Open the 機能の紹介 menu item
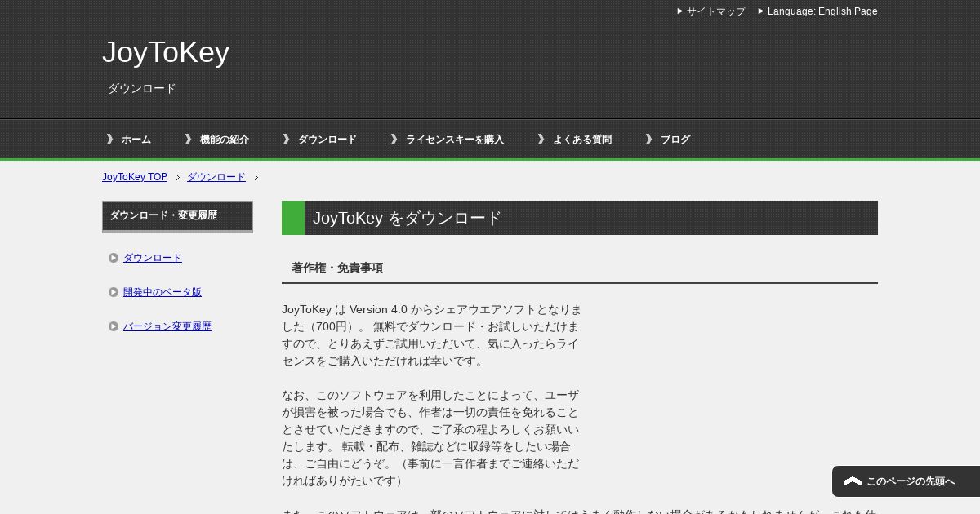 tap(225, 140)
